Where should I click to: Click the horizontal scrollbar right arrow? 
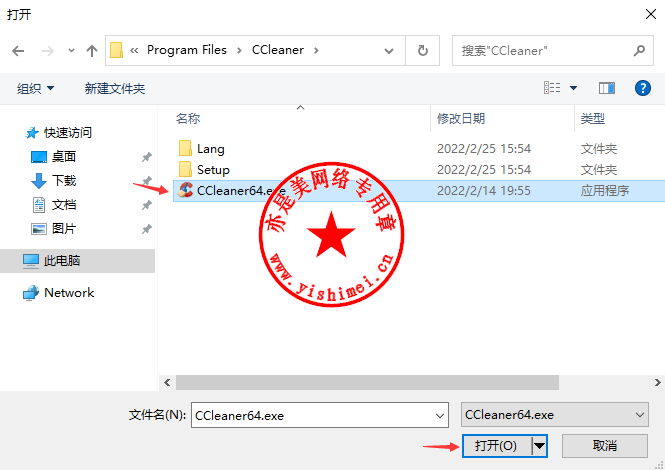point(657,382)
